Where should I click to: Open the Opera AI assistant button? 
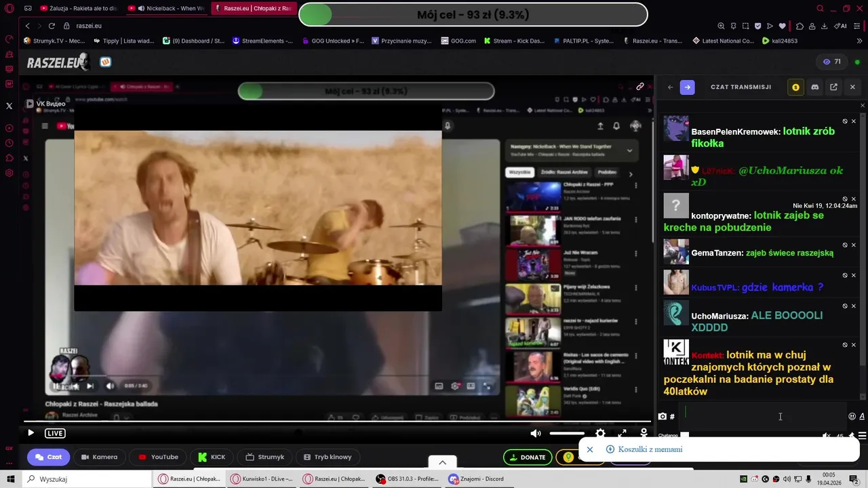point(841,26)
